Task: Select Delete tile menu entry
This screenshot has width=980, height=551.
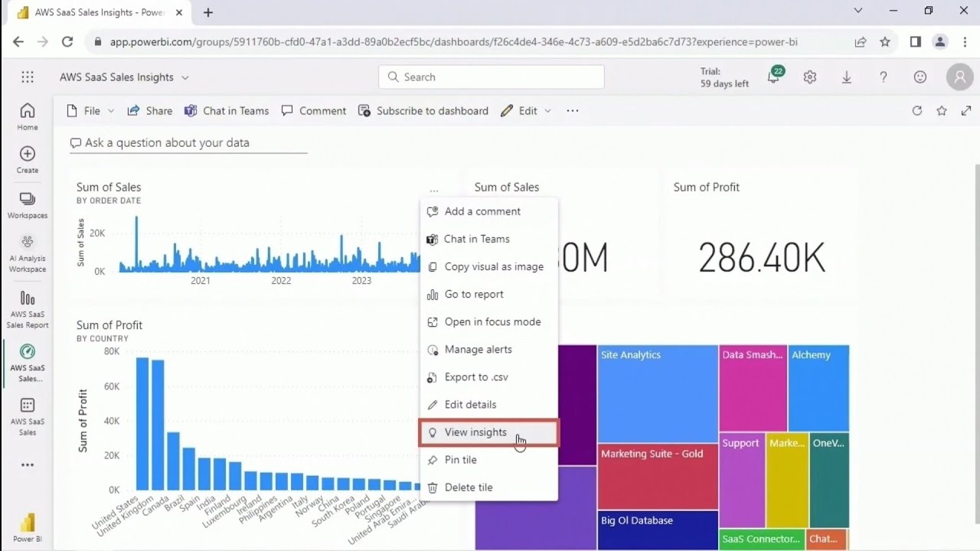Action: pos(488,487)
